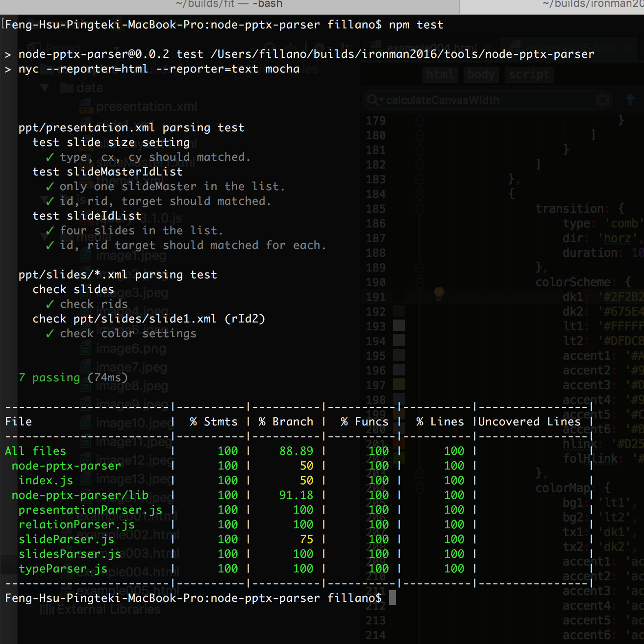Screen dimensions: 644x644
Task: Select the html breadcrumb
Action: tap(440, 74)
